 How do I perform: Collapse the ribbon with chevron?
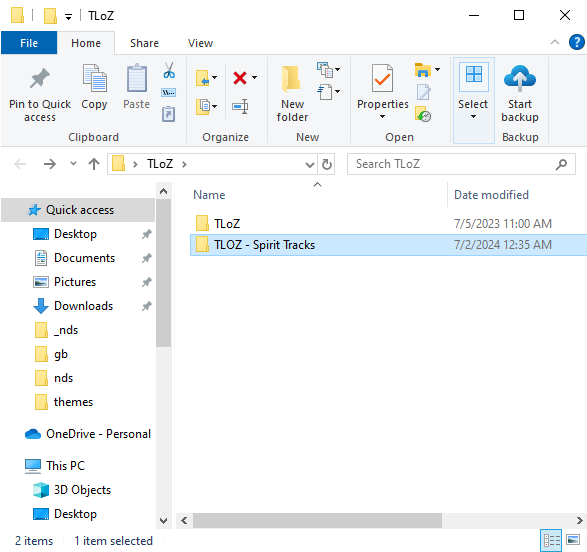(555, 42)
